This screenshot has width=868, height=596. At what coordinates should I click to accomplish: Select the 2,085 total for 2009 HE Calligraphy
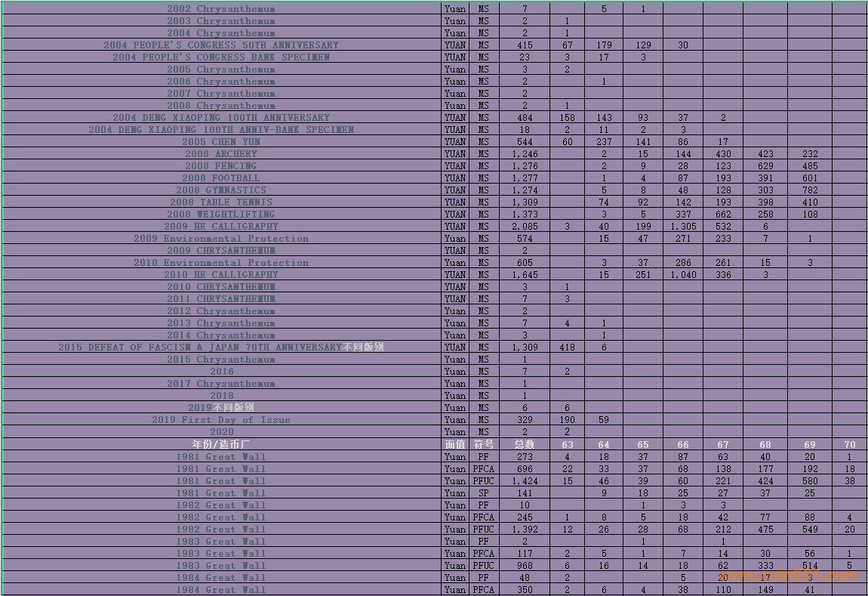[x=525, y=227]
